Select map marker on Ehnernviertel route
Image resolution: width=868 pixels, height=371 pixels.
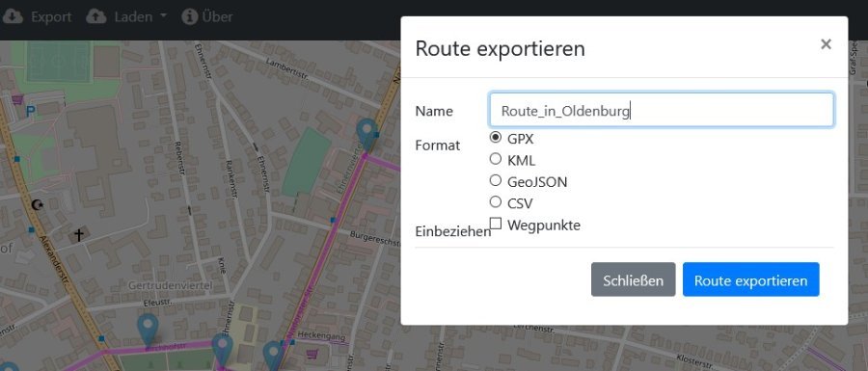(367, 135)
